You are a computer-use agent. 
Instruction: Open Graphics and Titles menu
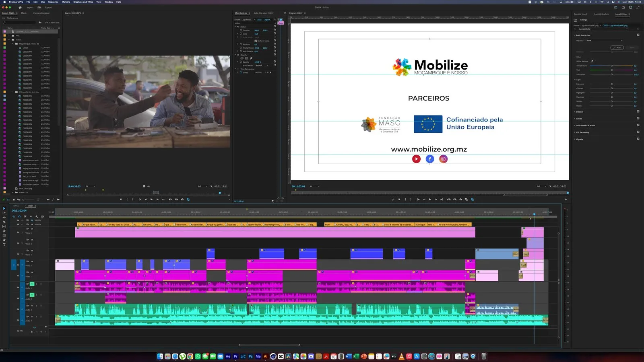pos(83,2)
